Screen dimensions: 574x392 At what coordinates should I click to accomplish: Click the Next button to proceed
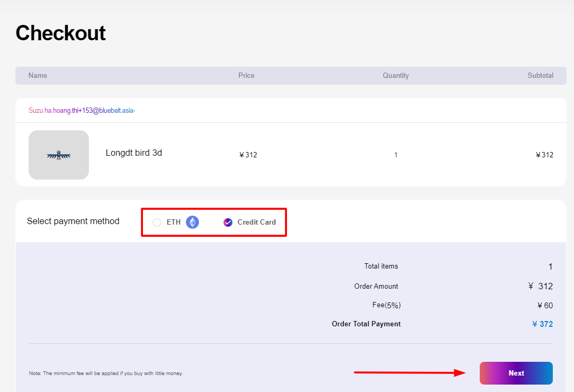(x=516, y=373)
